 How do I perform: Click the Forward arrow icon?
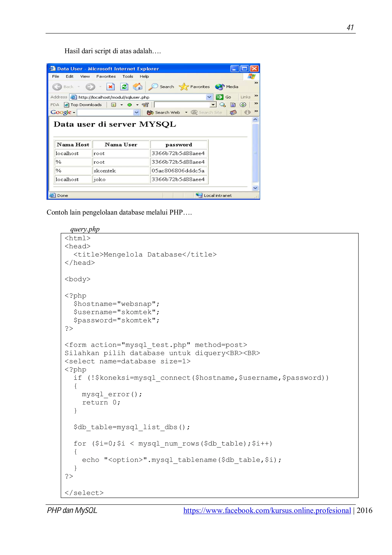[90, 87]
